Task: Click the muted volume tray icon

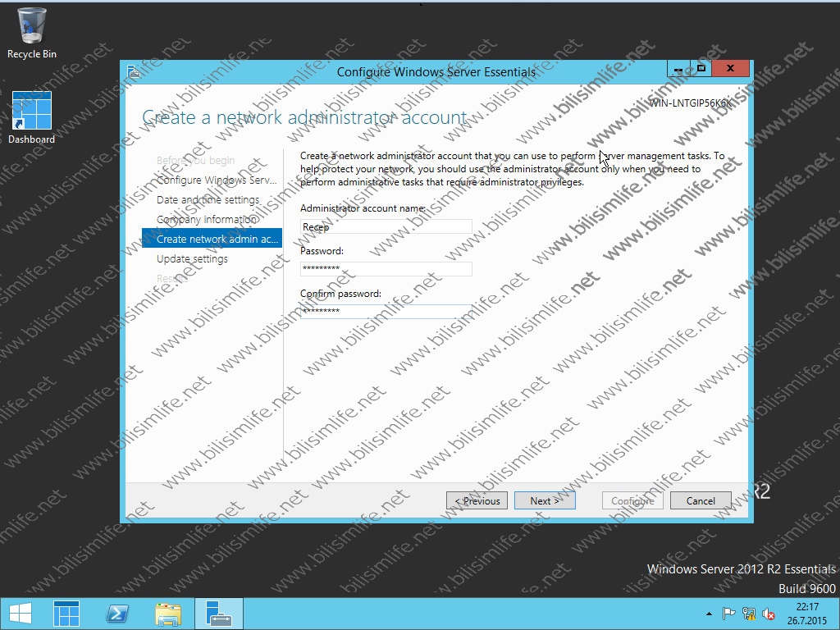Action: (x=769, y=614)
